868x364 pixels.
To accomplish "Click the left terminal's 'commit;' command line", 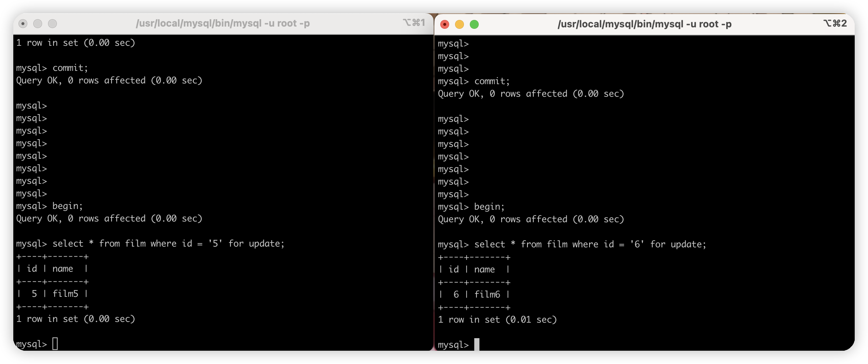I will pyautogui.click(x=52, y=68).
